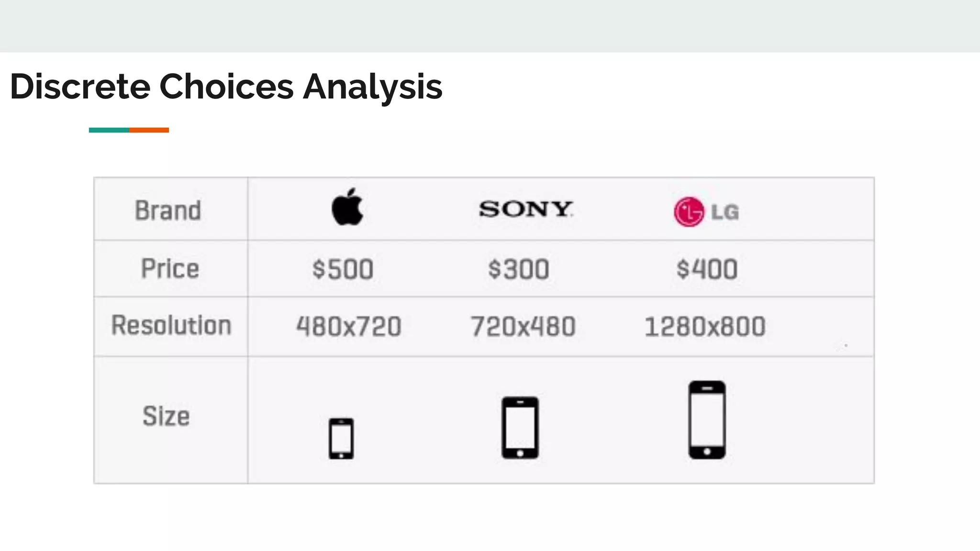The width and height of the screenshot is (980, 551).
Task: Click the gray header bar at top
Action: click(490, 26)
